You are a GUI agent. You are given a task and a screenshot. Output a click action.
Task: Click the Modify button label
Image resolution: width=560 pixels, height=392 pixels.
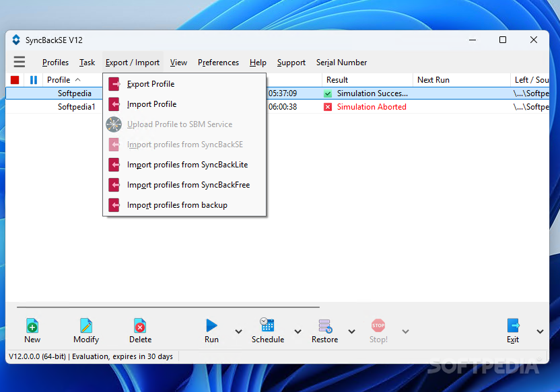(86, 340)
